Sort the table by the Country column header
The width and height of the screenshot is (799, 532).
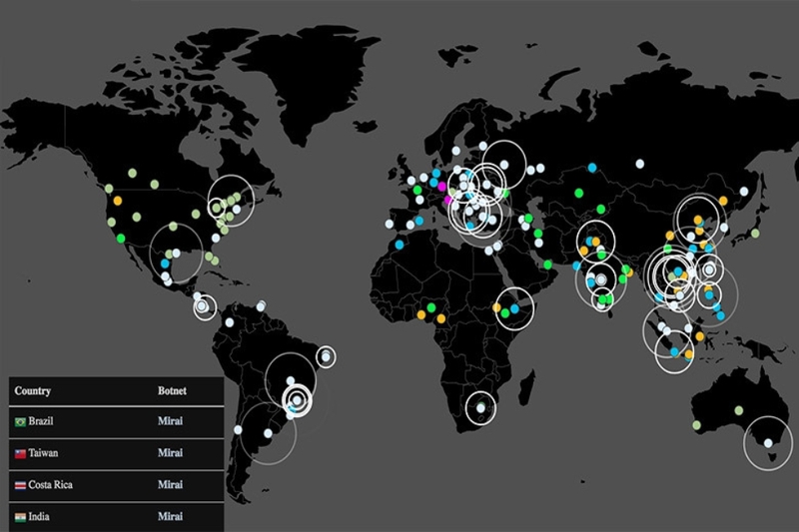point(33,391)
